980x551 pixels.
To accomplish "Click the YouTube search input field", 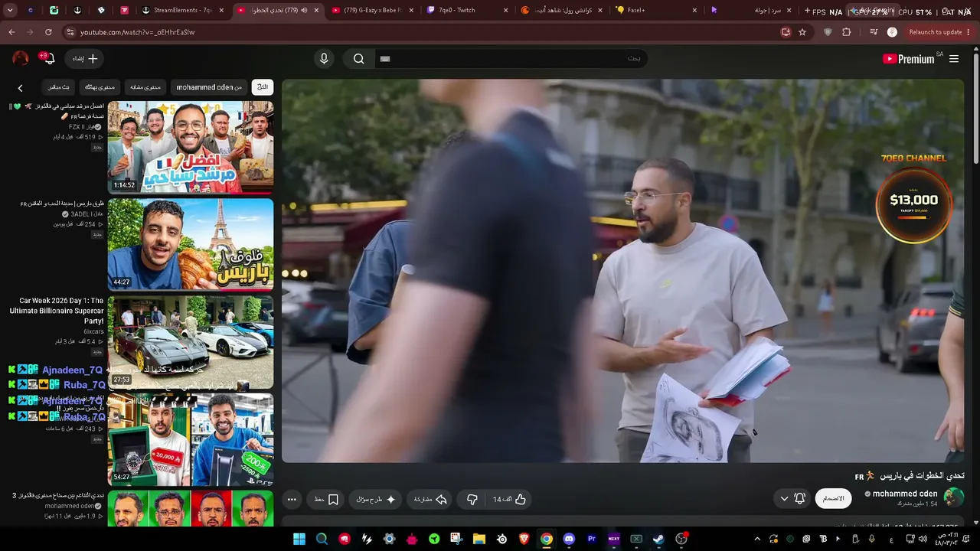I will pyautogui.click(x=509, y=59).
